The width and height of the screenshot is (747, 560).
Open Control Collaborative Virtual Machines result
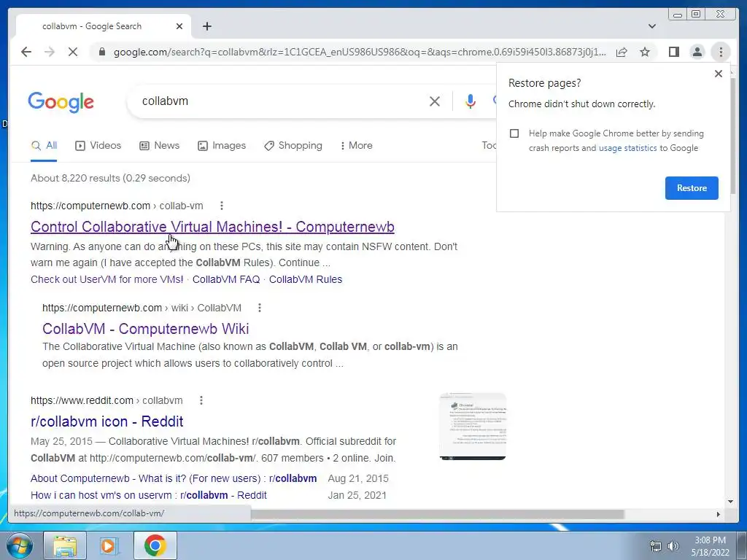click(212, 227)
